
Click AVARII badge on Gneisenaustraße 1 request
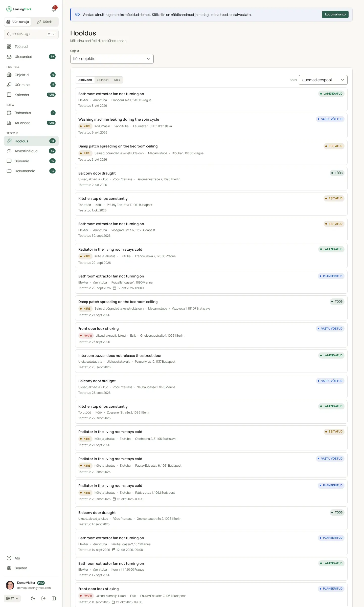[x=86, y=336]
